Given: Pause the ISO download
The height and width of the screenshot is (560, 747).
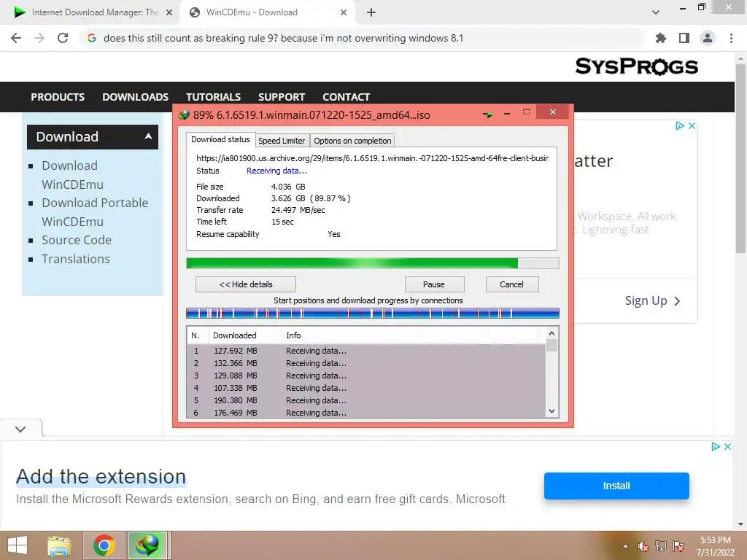Looking at the screenshot, I should (x=434, y=284).
